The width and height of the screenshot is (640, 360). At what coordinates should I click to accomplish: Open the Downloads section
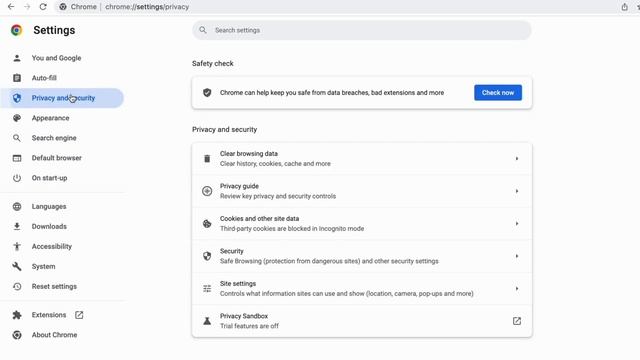coord(49,227)
